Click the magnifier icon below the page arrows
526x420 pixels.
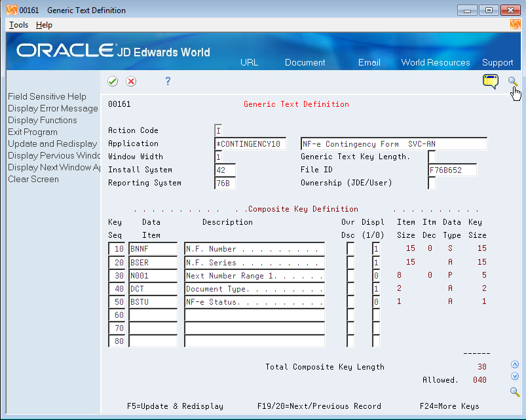coord(515,391)
